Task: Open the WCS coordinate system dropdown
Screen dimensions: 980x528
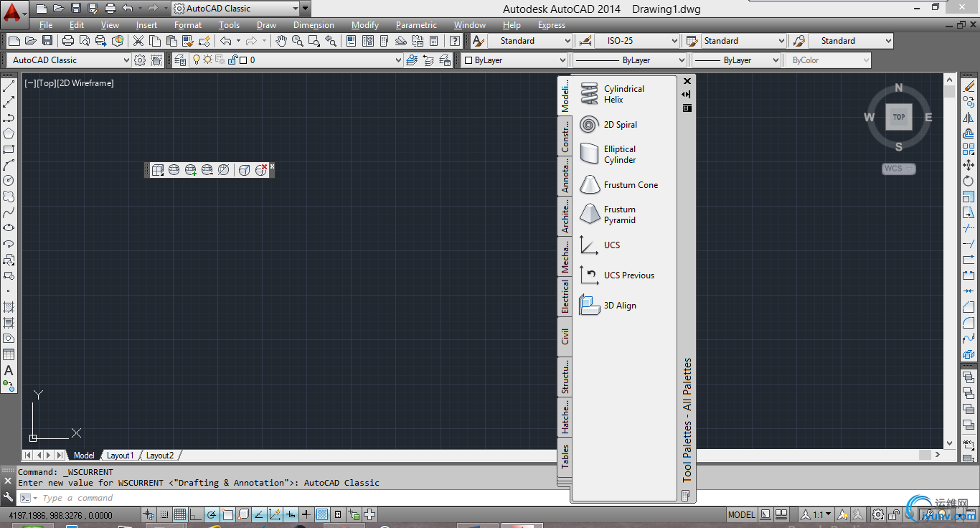Action: pyautogui.click(x=899, y=169)
